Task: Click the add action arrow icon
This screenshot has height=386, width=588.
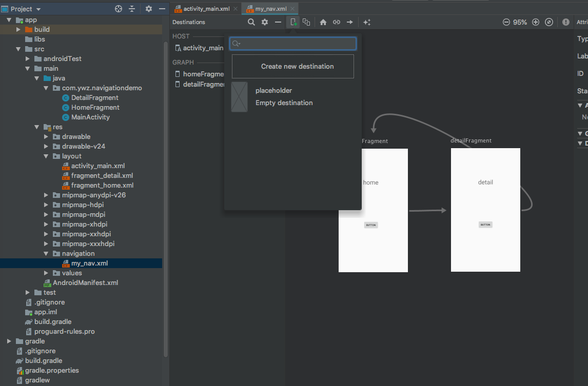Action: click(349, 22)
